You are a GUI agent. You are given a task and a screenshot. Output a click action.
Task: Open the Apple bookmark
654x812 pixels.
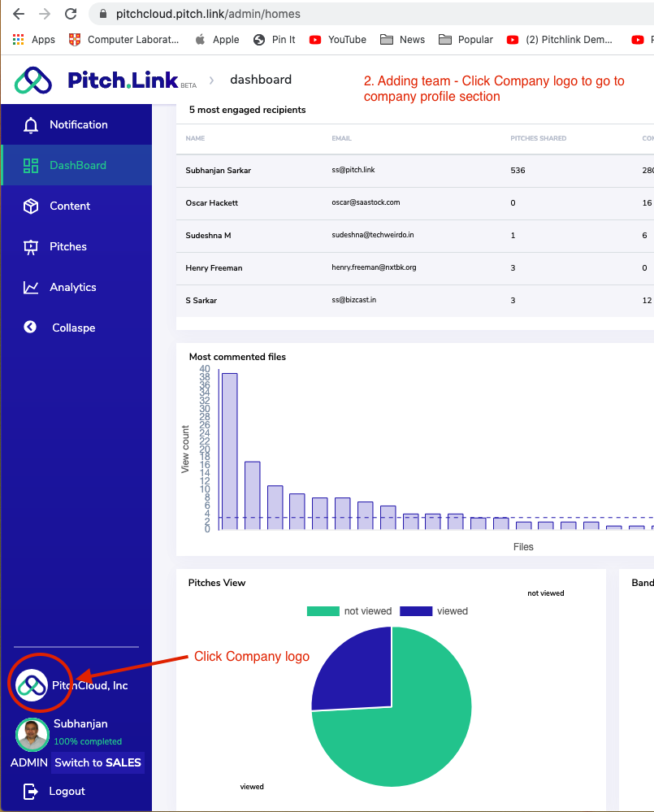[217, 39]
